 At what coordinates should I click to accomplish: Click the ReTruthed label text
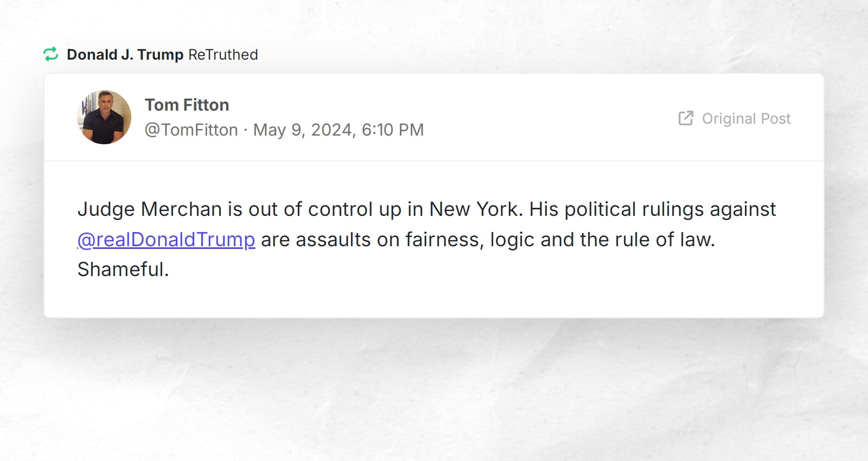(223, 54)
